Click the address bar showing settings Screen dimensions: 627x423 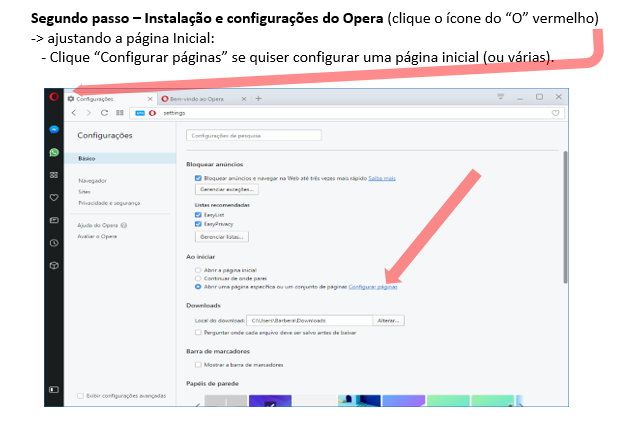click(347, 113)
